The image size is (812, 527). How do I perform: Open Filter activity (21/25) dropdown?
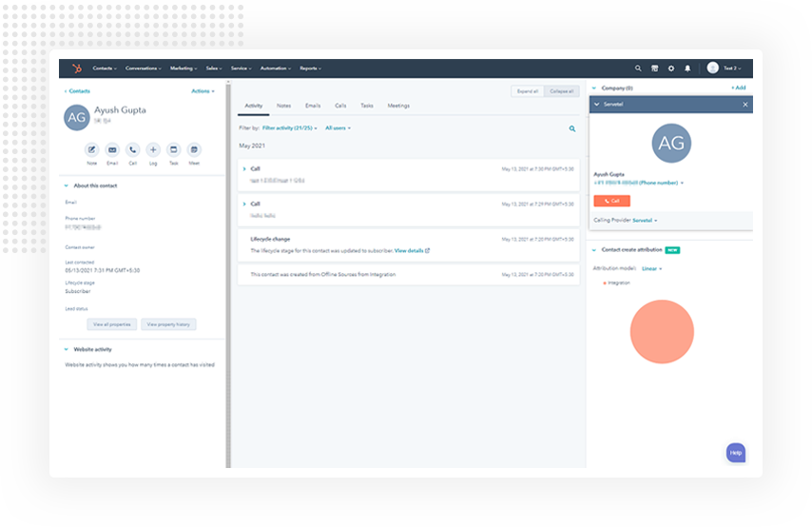(289, 128)
